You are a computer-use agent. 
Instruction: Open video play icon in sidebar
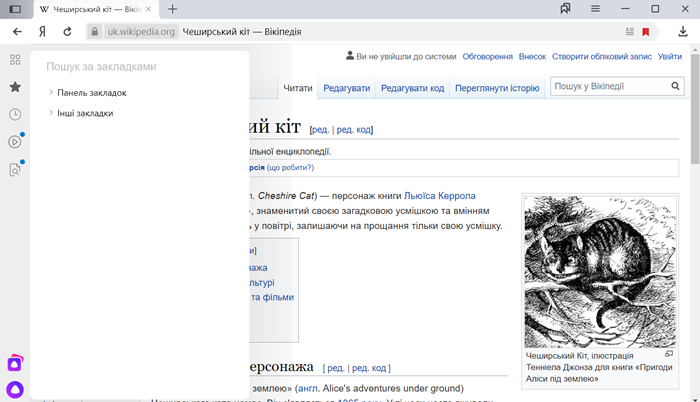tap(15, 142)
